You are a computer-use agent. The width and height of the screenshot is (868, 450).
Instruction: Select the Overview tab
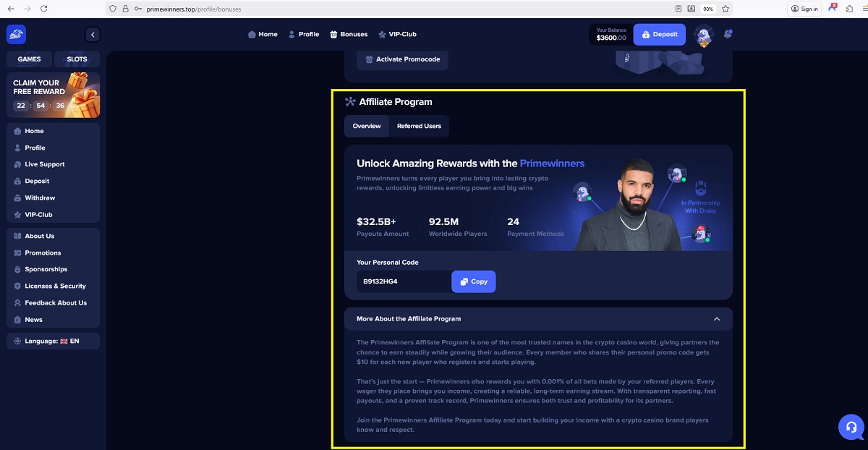(367, 126)
